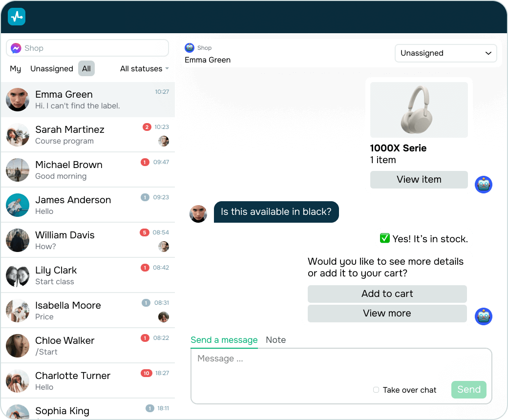Click the Messenger icon in Shop search field
The width and height of the screenshot is (508, 420).
coord(16,48)
